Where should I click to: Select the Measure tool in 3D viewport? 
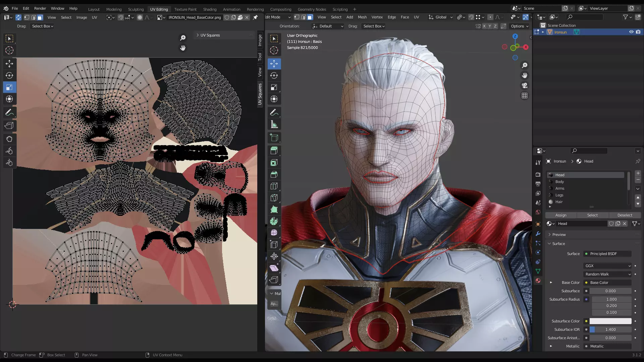pyautogui.click(x=274, y=124)
